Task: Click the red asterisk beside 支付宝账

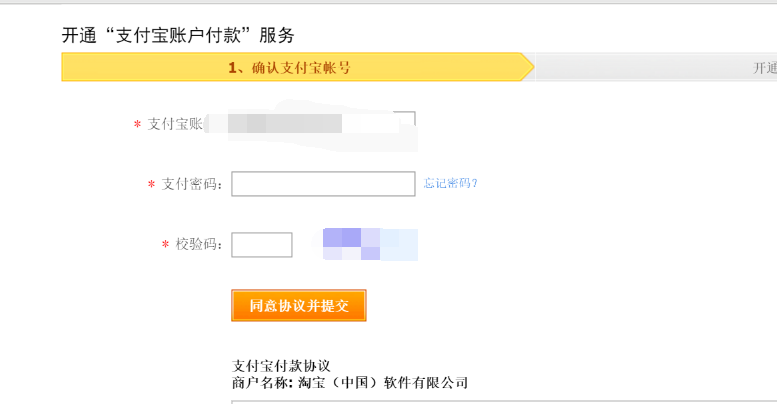Action: click(137, 125)
